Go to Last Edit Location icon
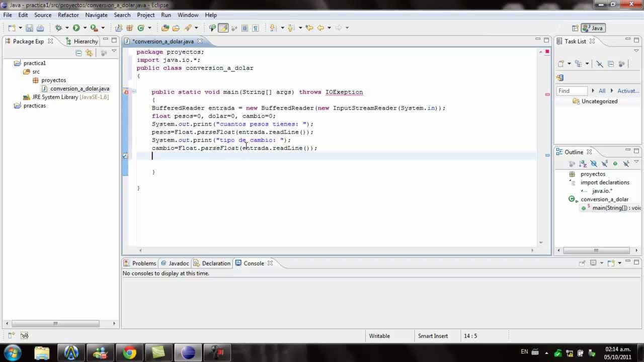Image resolution: width=644 pixels, height=362 pixels. (x=309, y=28)
